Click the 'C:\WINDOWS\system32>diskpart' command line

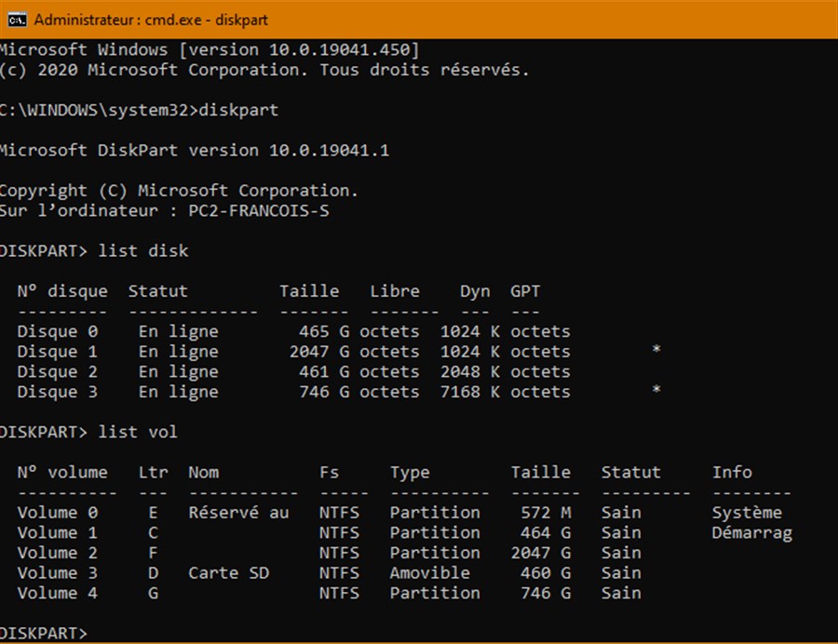[x=139, y=110]
